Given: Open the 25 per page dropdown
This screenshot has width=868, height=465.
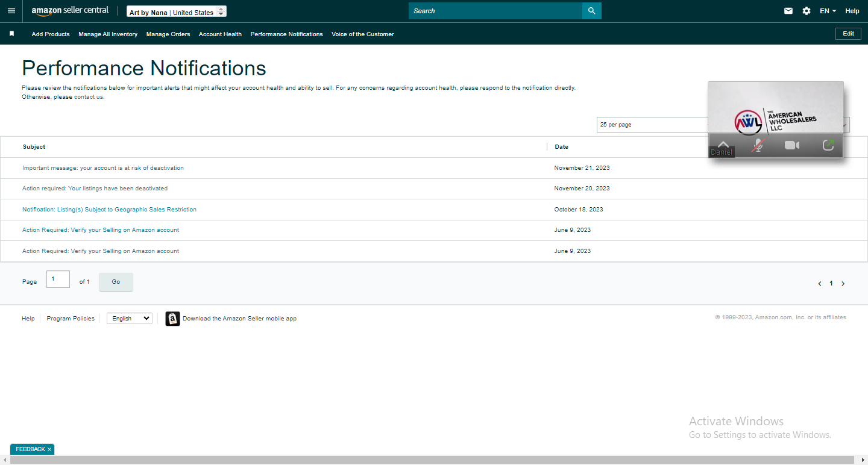Looking at the screenshot, I should (x=653, y=125).
